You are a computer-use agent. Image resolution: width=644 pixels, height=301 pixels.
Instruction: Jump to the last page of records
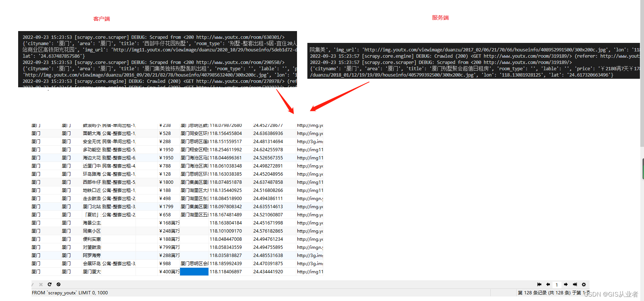(x=575, y=284)
